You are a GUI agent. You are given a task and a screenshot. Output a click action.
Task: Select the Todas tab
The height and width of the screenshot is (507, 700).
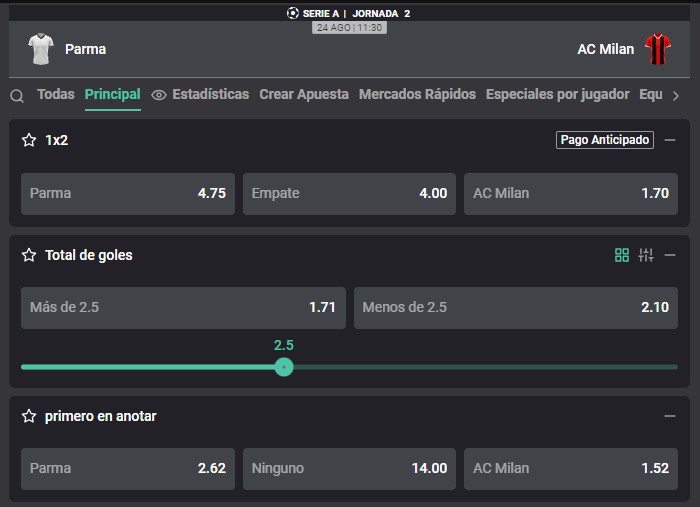point(56,95)
